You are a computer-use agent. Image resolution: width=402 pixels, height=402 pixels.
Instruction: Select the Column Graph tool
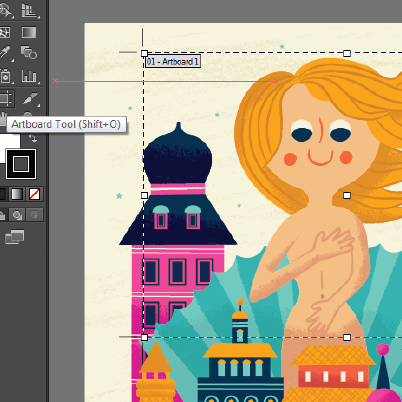pos(29,76)
